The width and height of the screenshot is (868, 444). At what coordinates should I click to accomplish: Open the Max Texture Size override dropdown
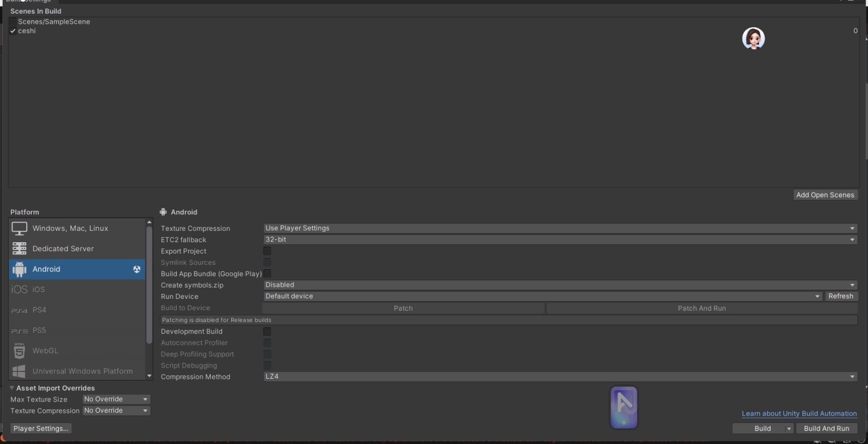coord(116,400)
